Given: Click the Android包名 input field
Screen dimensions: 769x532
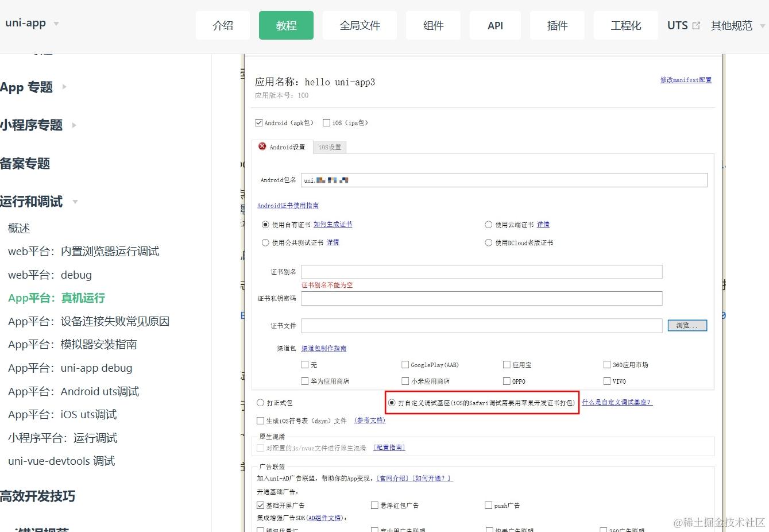Looking at the screenshot, I should click(504, 180).
